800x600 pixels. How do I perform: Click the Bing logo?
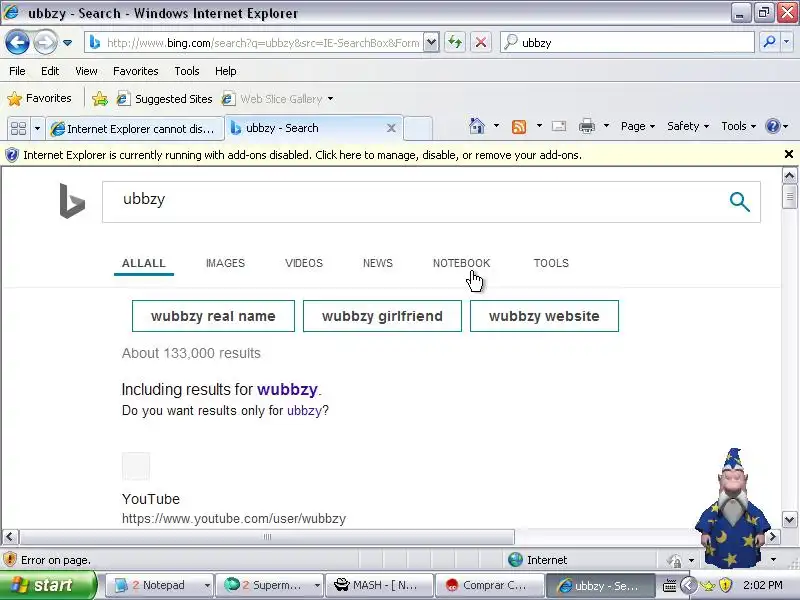pyautogui.click(x=72, y=201)
